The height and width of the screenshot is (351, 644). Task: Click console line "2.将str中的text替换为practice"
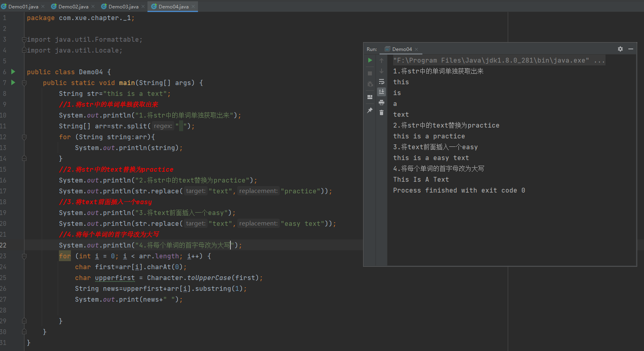[x=446, y=126]
